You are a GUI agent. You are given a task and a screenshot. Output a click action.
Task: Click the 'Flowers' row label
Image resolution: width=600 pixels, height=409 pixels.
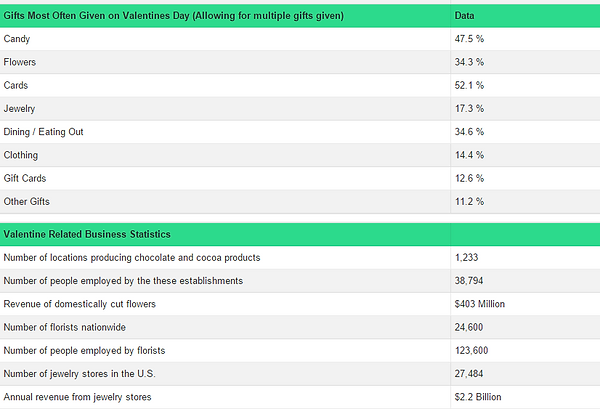[20, 62]
